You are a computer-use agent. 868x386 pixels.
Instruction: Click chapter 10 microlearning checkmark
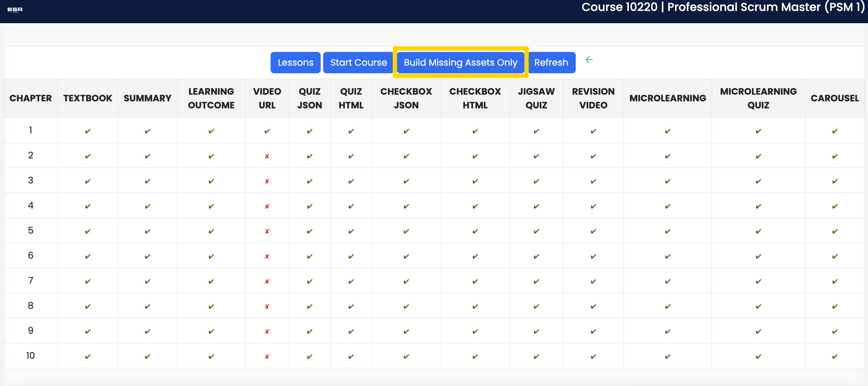pyautogui.click(x=668, y=357)
